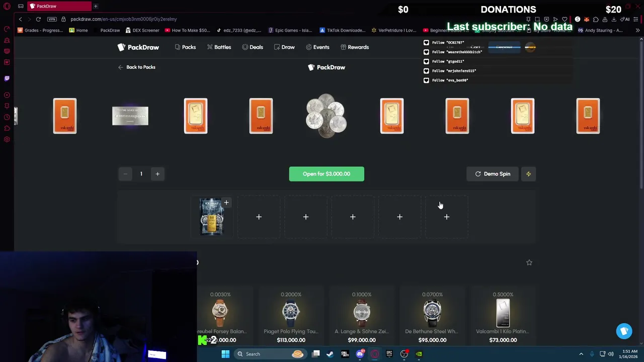
Task: Open the Andy Stauring bookmark
Action: point(600,30)
